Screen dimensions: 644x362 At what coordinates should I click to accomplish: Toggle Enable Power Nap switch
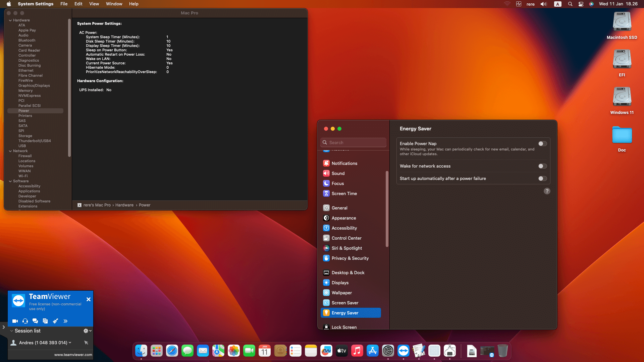click(x=542, y=144)
